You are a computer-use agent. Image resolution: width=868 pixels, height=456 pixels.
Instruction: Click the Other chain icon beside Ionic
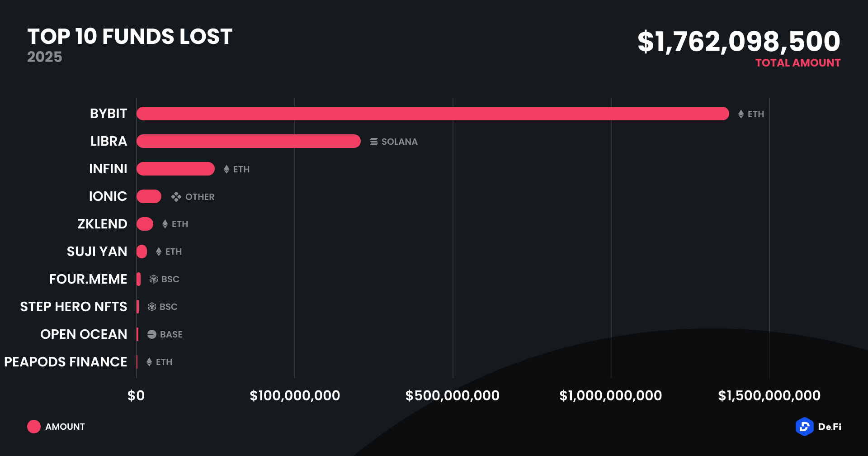[176, 197]
